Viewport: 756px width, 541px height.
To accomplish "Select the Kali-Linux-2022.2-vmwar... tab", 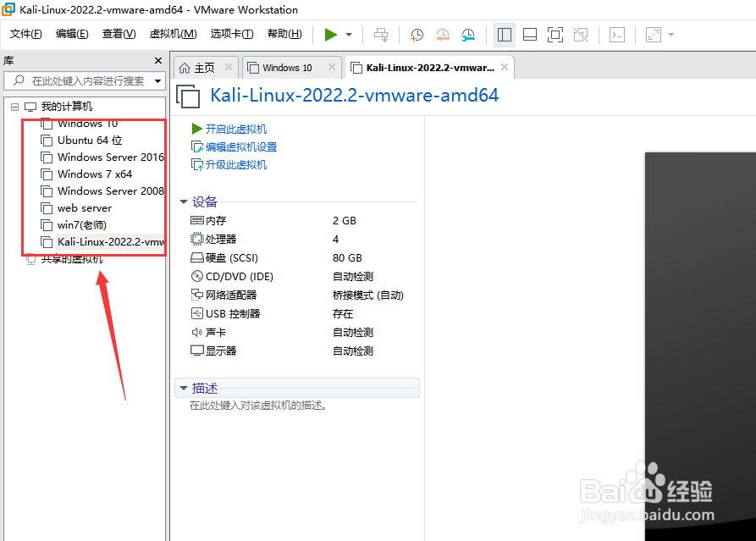I will pyautogui.click(x=430, y=68).
